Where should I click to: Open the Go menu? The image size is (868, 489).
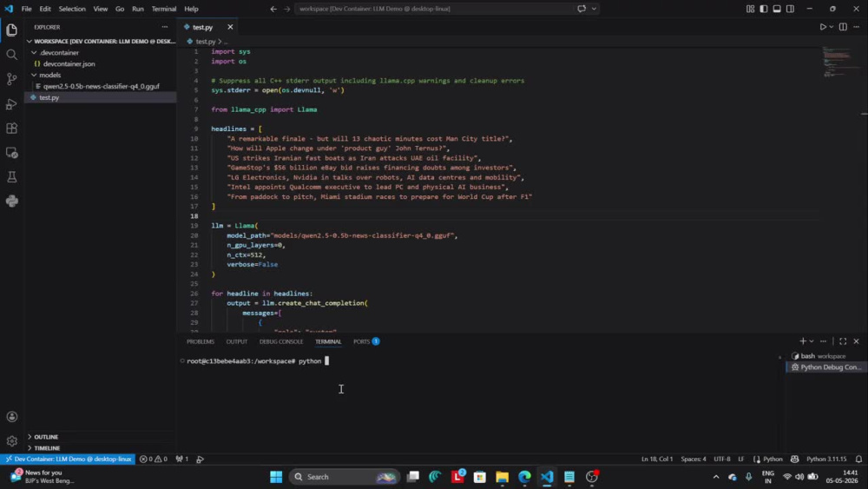[120, 9]
